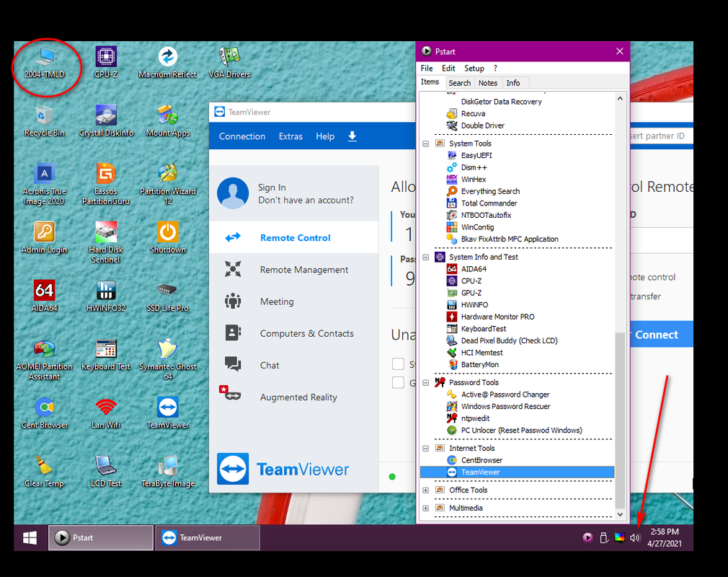728x577 pixels.
Task: Click the Pstart taskbar button
Action: coord(101,538)
